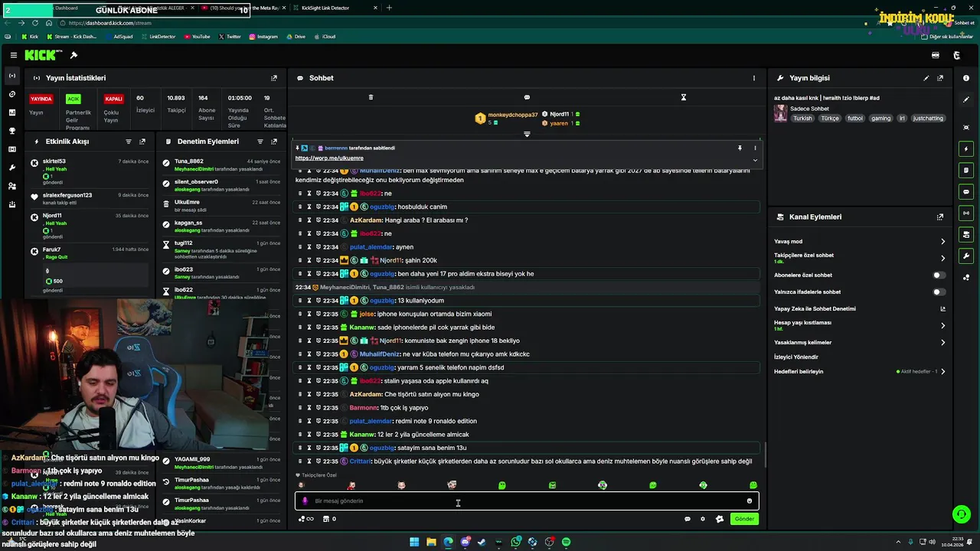Toggle the moderation log panel in right rail
The width and height of the screenshot is (980, 551).
(966, 170)
